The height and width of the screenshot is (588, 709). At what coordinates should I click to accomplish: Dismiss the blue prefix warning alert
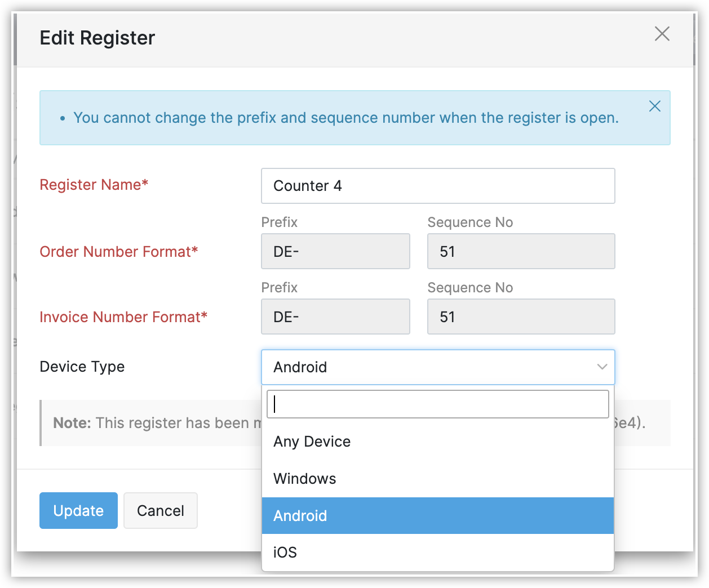[x=654, y=106]
